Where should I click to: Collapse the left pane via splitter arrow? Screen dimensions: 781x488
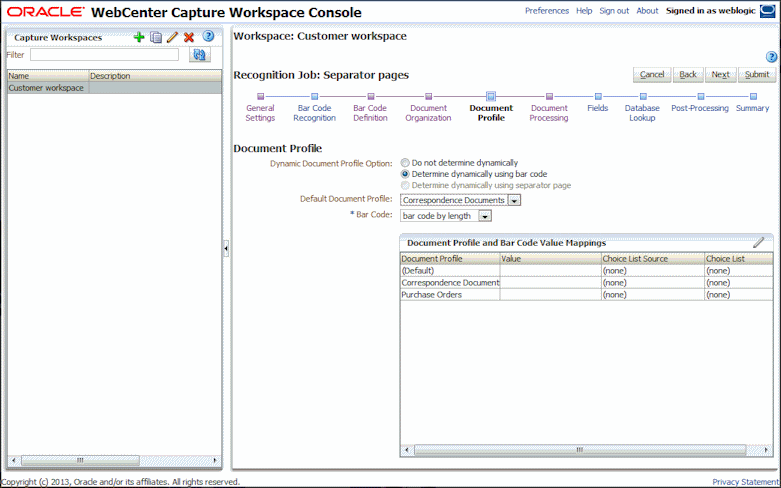coord(226,247)
